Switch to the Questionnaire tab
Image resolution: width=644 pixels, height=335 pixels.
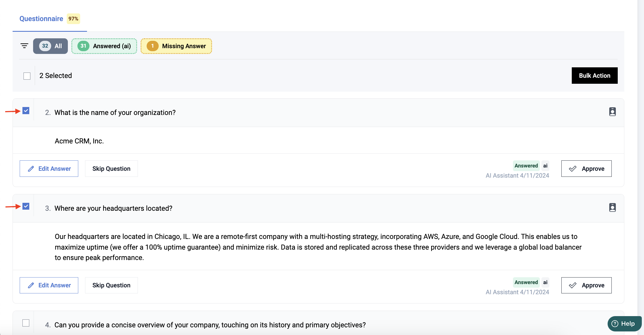pyautogui.click(x=41, y=19)
